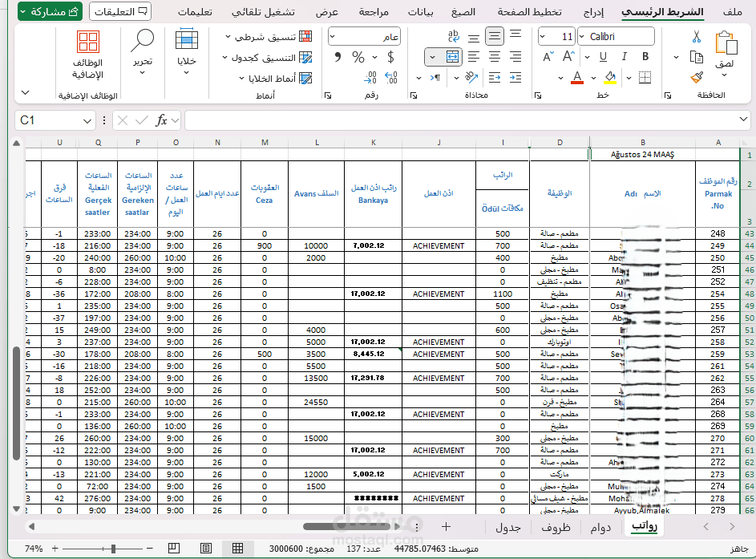Click the vertical scrollbar thumb
Screen dimensions: 756x559
pos(16,403)
